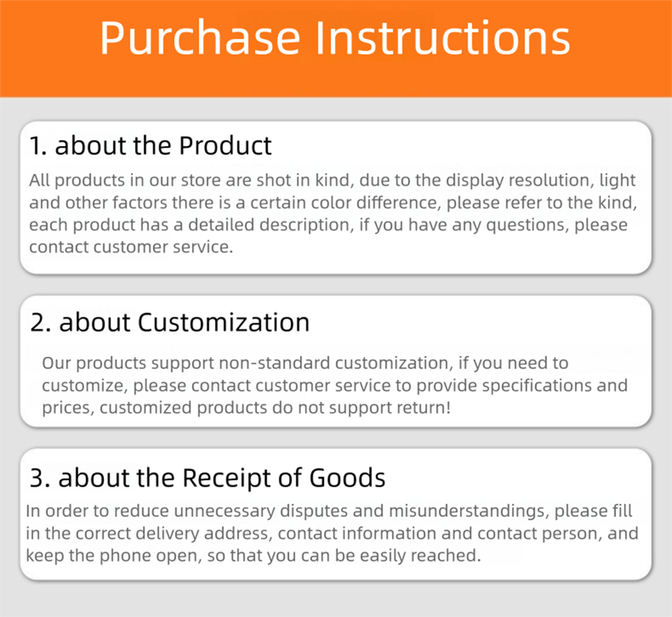Click the word "Purchase" in the orange banner
The height and width of the screenshot is (617, 672).
point(200,38)
